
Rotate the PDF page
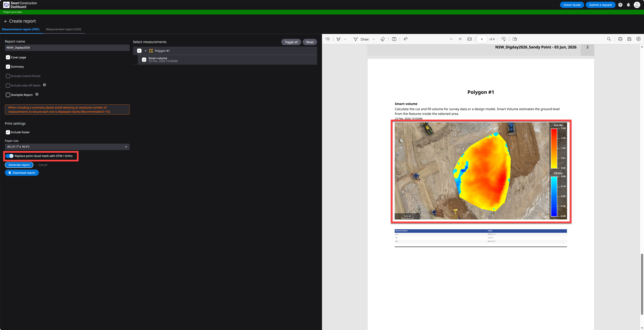tap(503, 39)
